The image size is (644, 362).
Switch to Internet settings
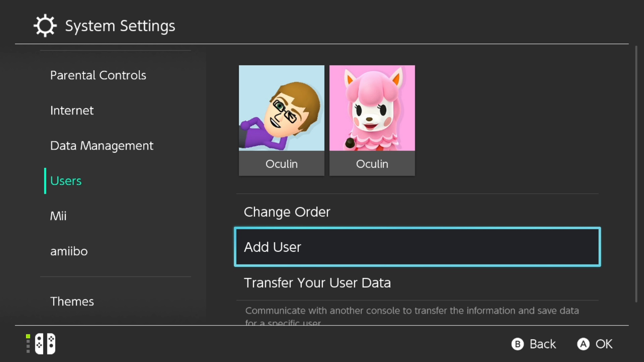pos(72,110)
